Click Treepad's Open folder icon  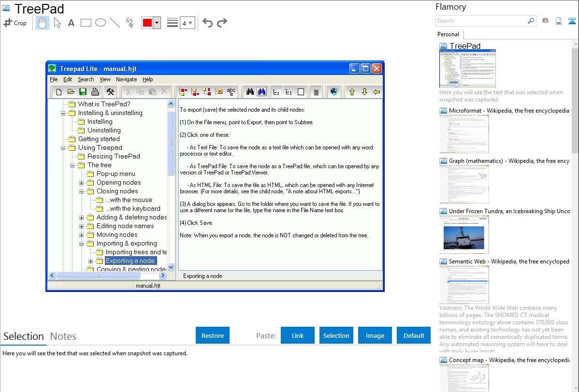[x=71, y=92]
